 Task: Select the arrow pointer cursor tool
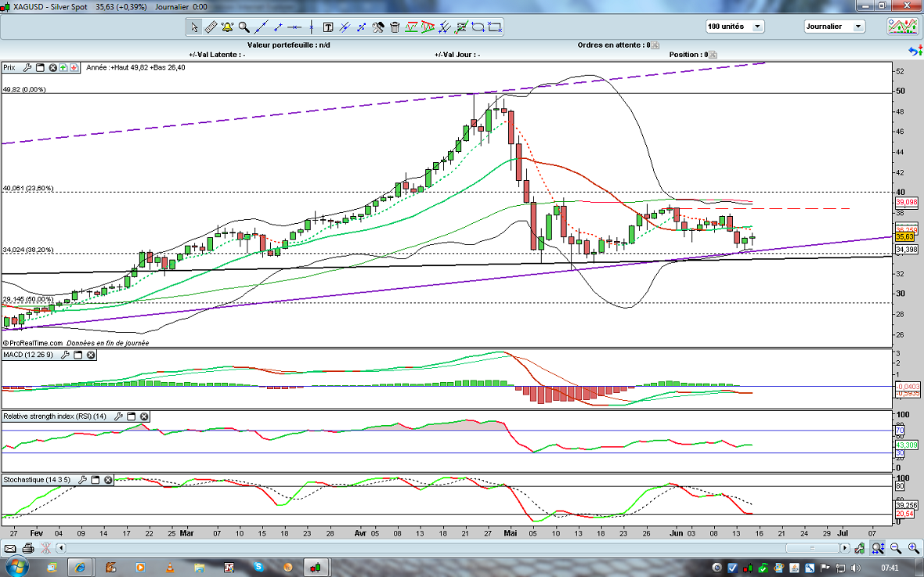click(x=194, y=27)
